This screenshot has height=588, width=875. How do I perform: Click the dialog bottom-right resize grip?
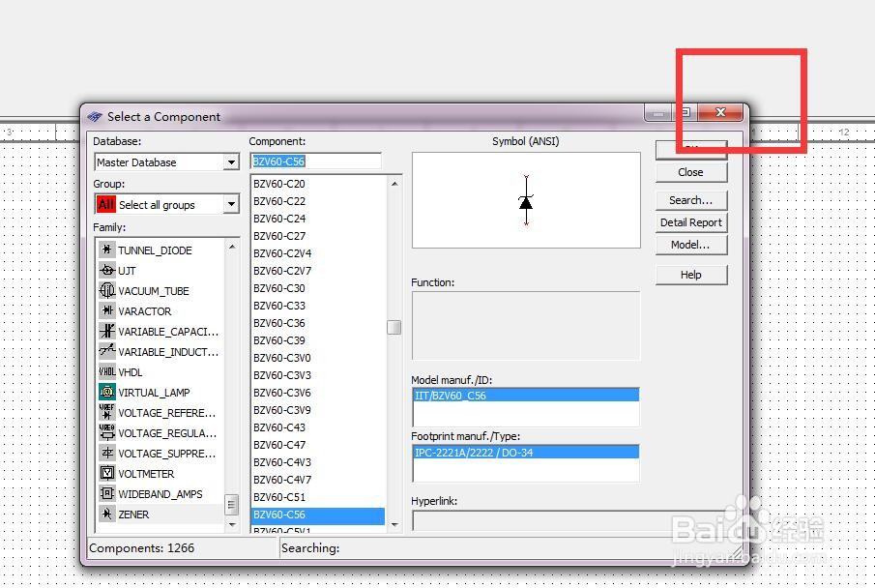[x=738, y=552]
